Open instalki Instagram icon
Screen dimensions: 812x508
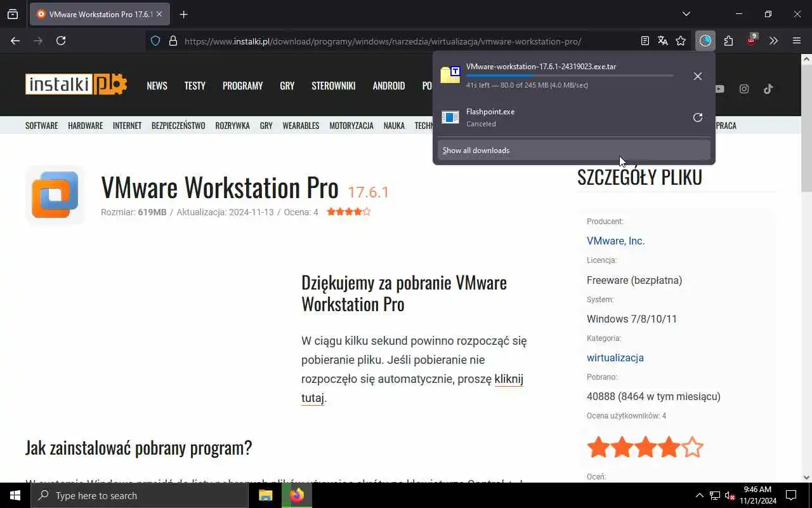click(744, 89)
